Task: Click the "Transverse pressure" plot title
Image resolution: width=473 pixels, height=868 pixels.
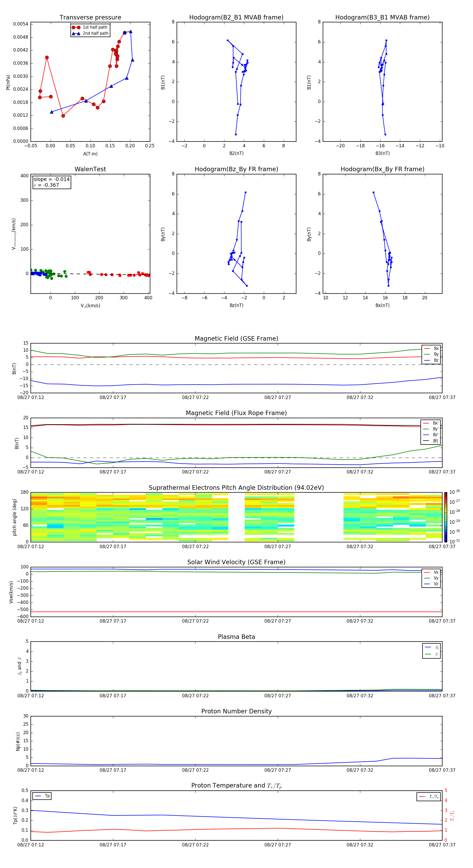Action: 90,18
